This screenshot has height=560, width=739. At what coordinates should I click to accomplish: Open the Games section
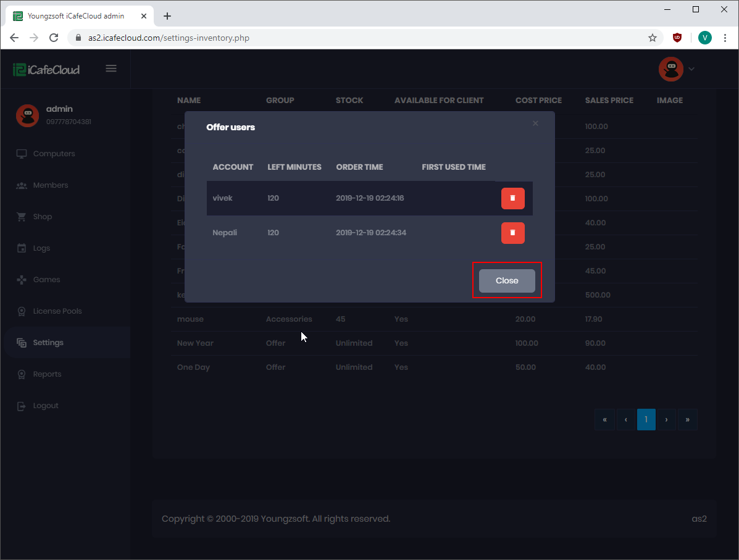[46, 280]
